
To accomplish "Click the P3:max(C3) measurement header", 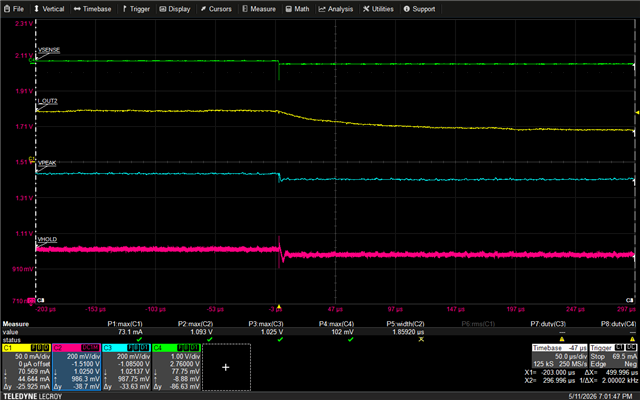I will tap(266, 324).
